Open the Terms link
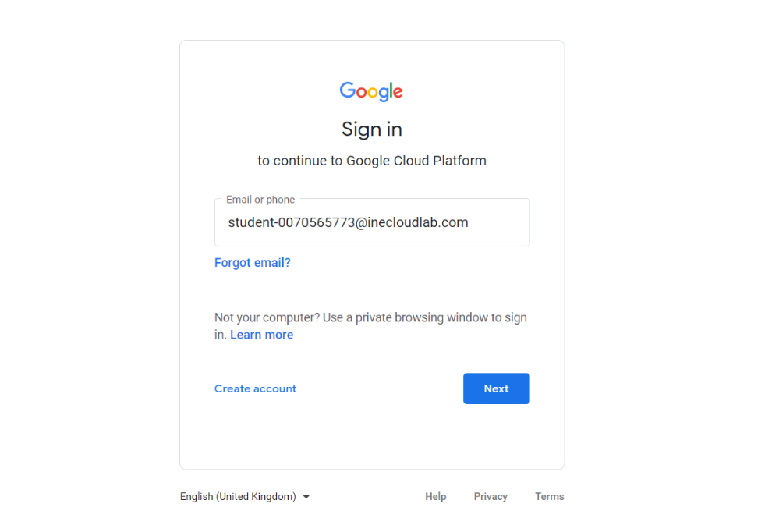The image size is (765, 532). [x=549, y=496]
